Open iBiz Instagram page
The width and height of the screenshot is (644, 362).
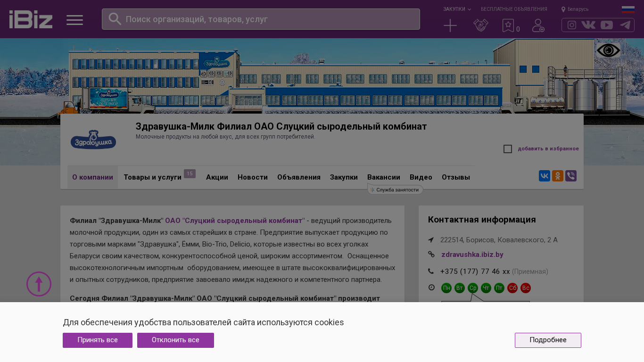coord(572,25)
